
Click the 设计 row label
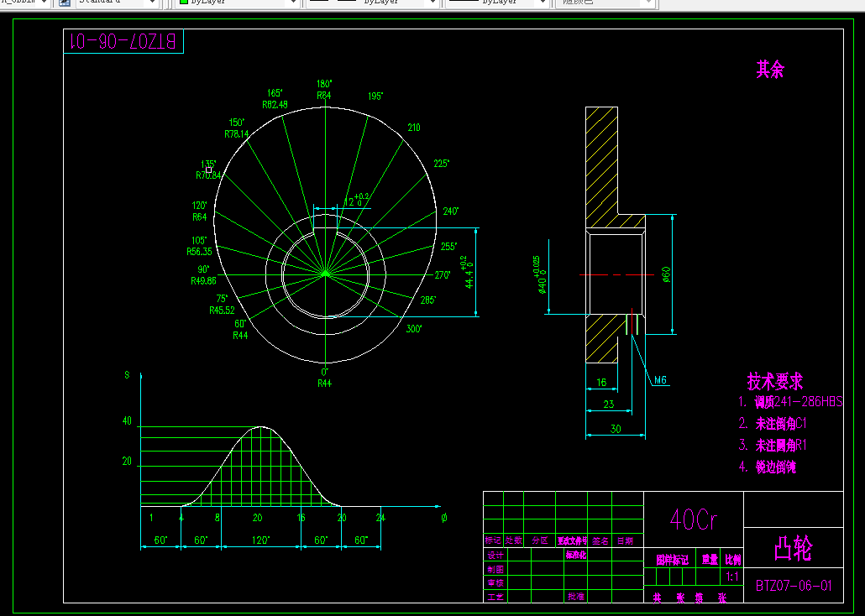click(x=495, y=555)
